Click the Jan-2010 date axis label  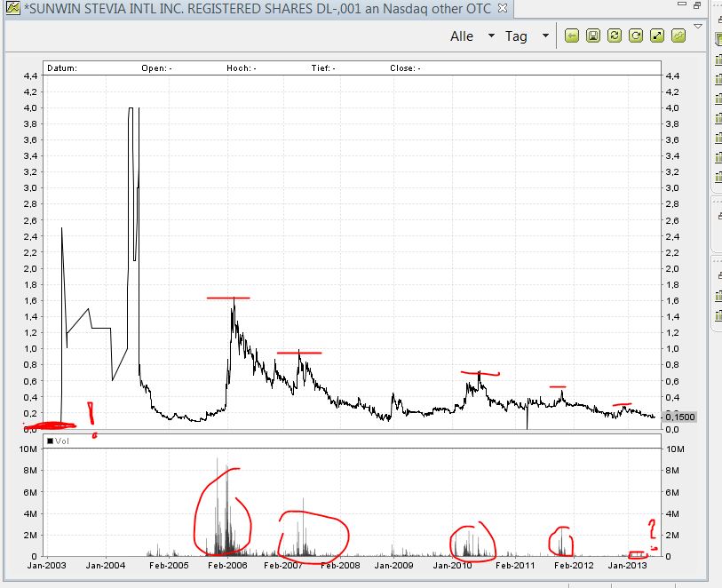pos(452,566)
